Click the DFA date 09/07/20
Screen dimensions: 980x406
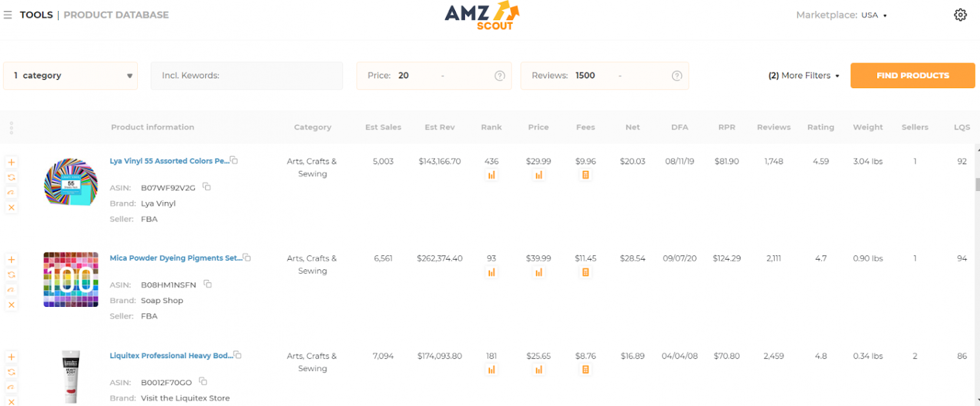(680, 258)
